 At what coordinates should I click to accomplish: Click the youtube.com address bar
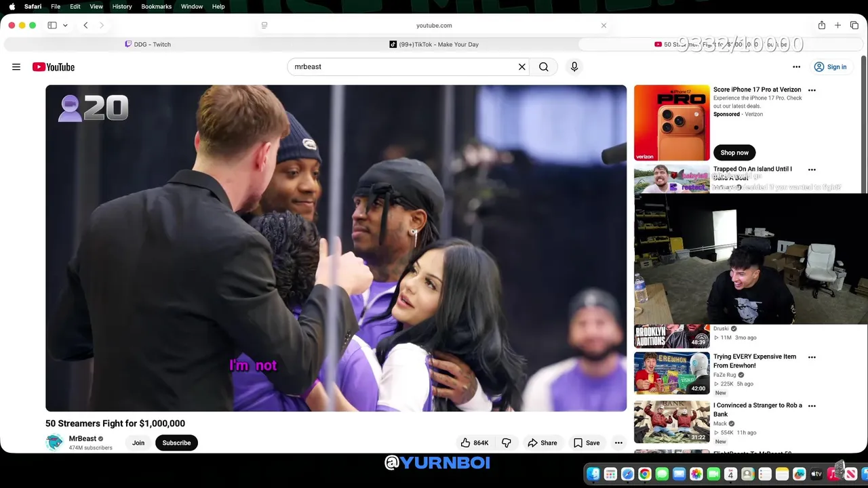click(x=434, y=25)
